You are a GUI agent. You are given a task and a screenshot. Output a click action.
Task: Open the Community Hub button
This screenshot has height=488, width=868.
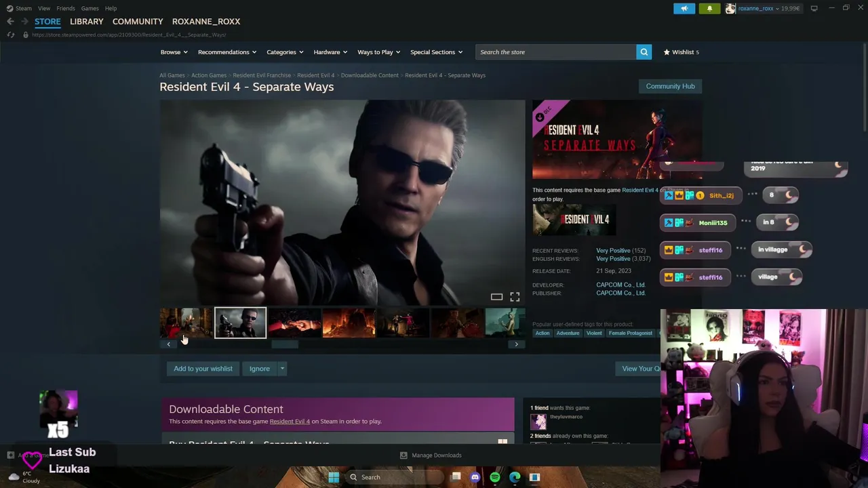click(x=670, y=86)
